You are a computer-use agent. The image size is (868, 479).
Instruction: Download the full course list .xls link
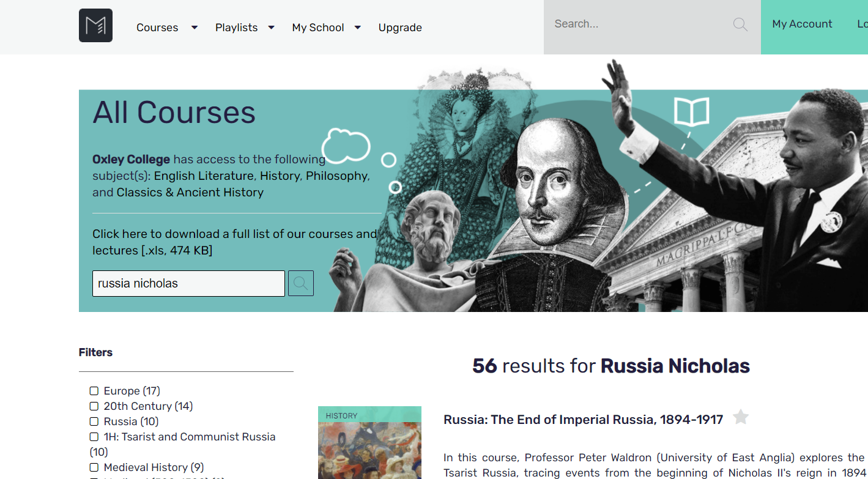point(234,242)
